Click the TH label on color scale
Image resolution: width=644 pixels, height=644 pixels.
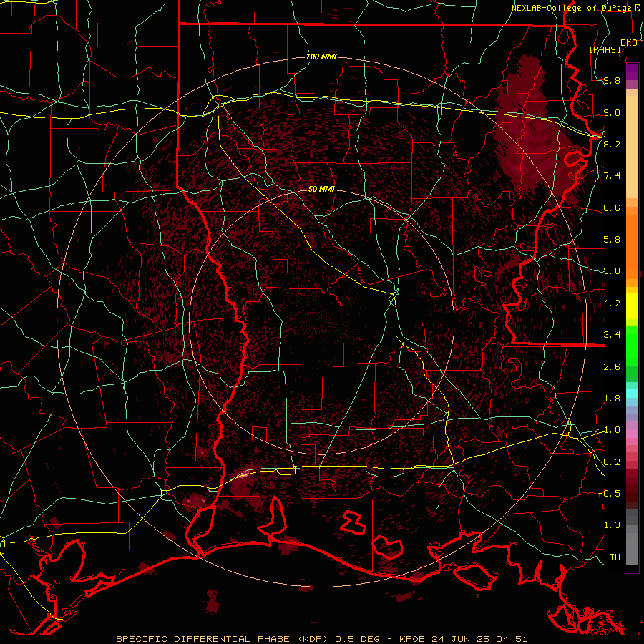pos(615,557)
